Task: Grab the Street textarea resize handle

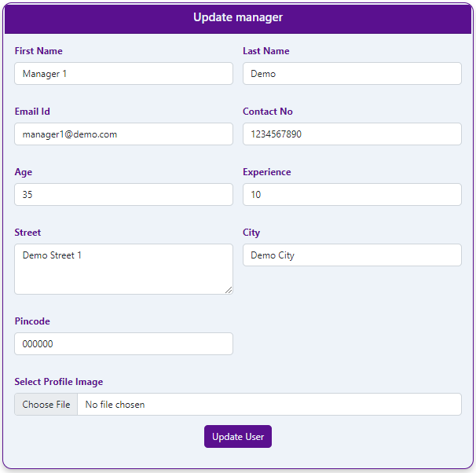Action: coord(229,290)
